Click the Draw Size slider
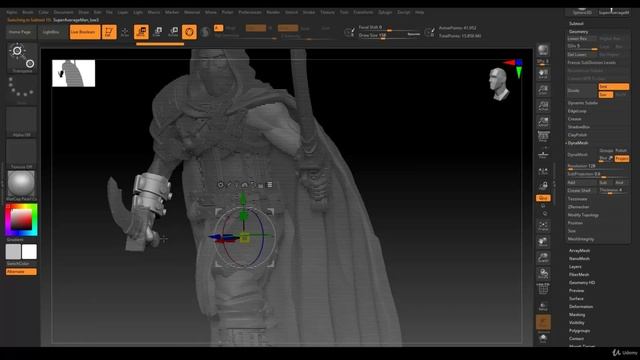Screen dimensions: 640x360 [x=389, y=36]
